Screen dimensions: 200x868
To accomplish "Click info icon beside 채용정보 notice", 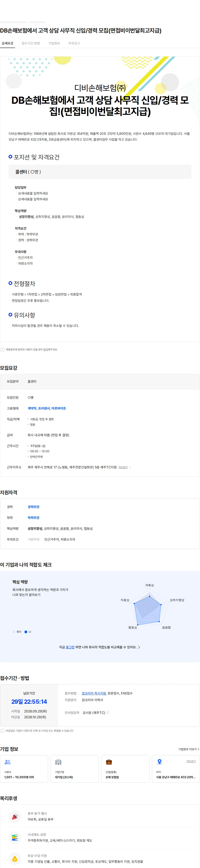I will point(3,350).
